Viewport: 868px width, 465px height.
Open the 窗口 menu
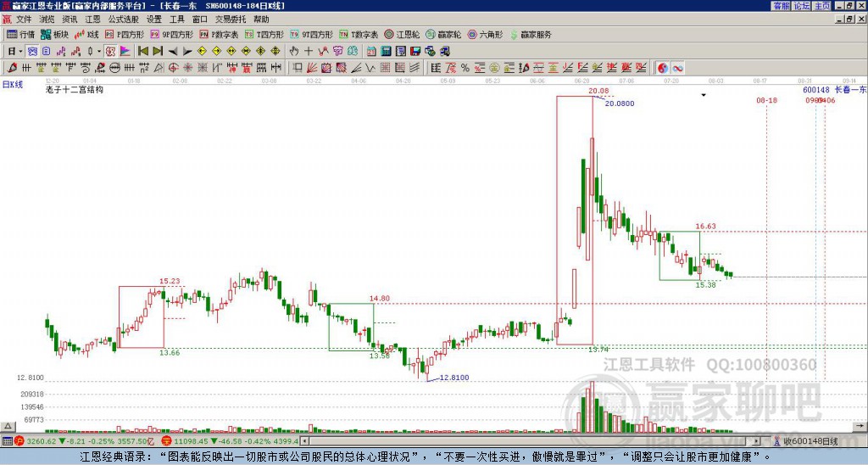(200, 19)
